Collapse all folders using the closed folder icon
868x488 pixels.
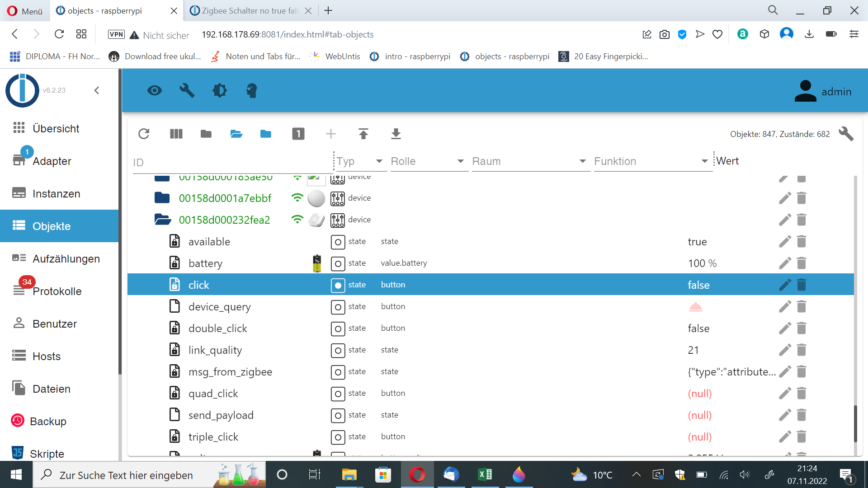[x=206, y=134]
